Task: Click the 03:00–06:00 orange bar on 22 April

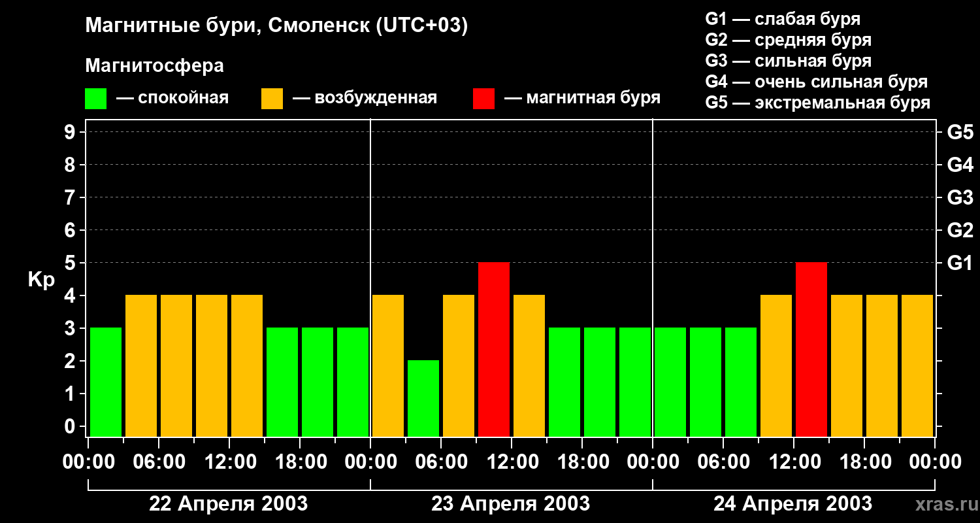Action: (141, 365)
